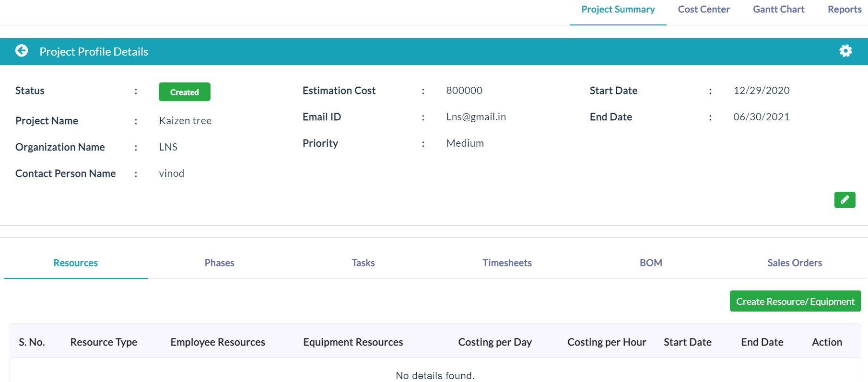
Task: Click the table End Date column header
Action: (x=762, y=342)
